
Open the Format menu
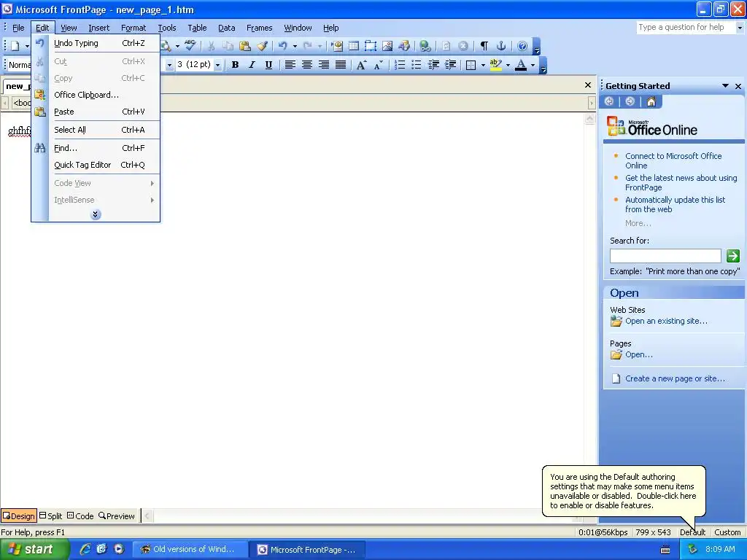[133, 28]
